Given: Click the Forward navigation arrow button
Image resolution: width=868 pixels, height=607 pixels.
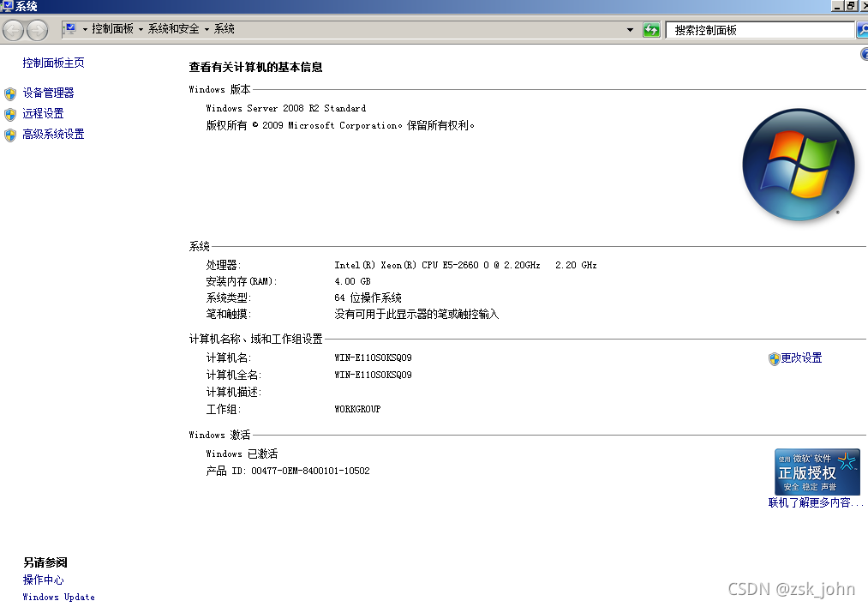Looking at the screenshot, I should [x=38, y=30].
